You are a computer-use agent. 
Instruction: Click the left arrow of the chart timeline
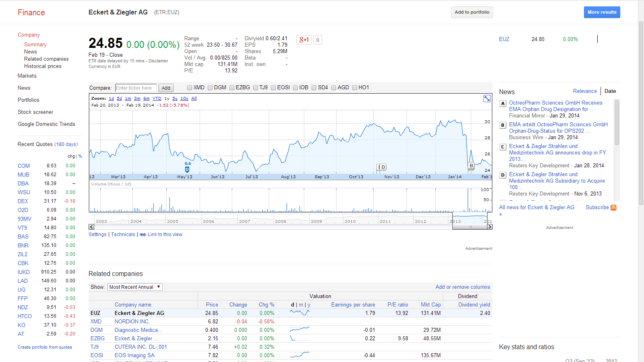91,227
